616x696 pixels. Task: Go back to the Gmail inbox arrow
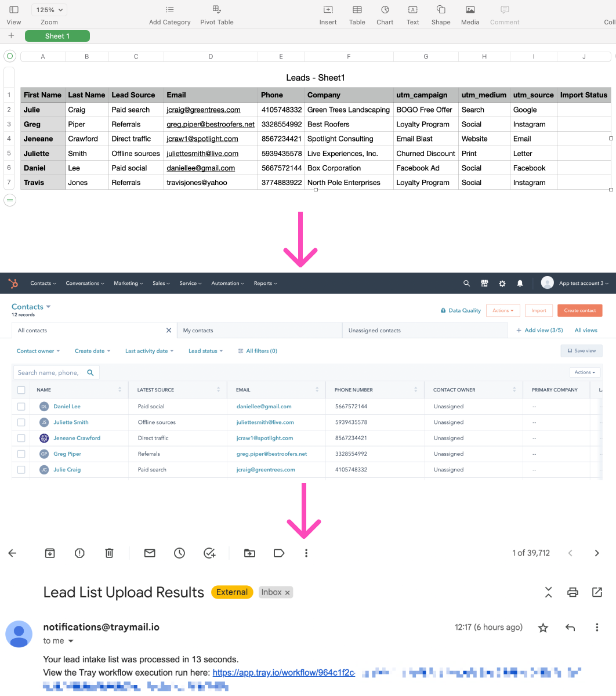coord(12,553)
